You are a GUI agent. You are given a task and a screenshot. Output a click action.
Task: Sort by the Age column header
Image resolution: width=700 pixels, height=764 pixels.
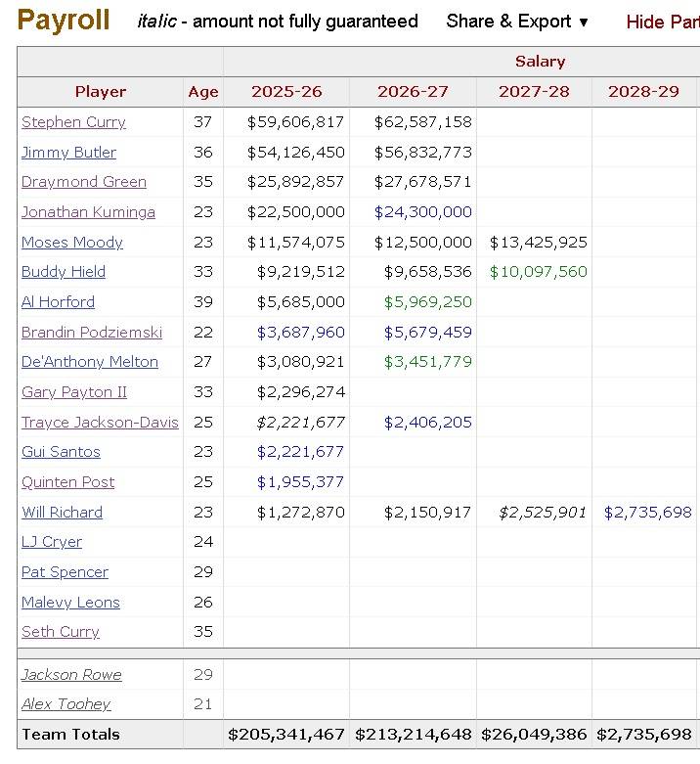click(x=203, y=92)
